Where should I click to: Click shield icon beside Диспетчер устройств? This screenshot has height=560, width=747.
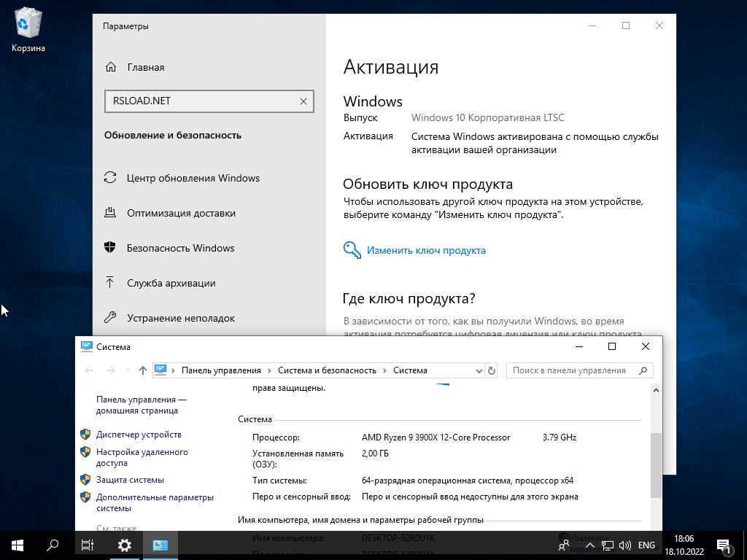85,435
